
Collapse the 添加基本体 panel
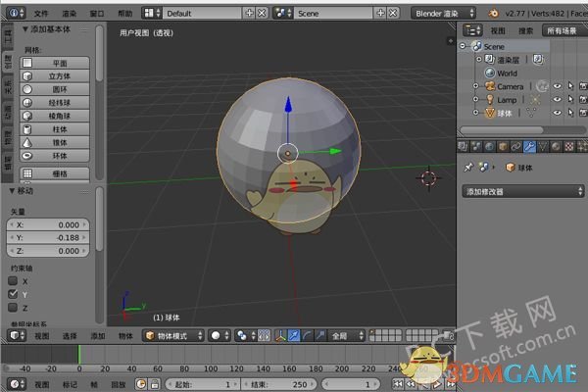pyautogui.click(x=25, y=28)
